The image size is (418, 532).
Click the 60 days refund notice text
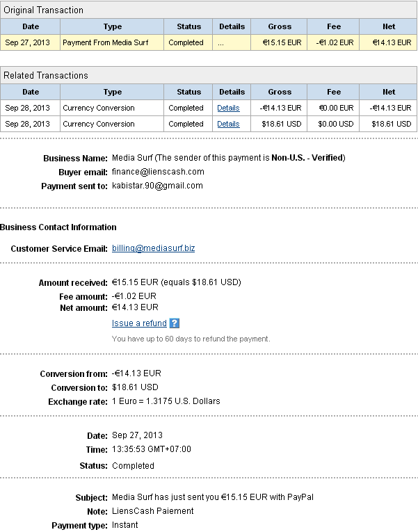(x=191, y=339)
